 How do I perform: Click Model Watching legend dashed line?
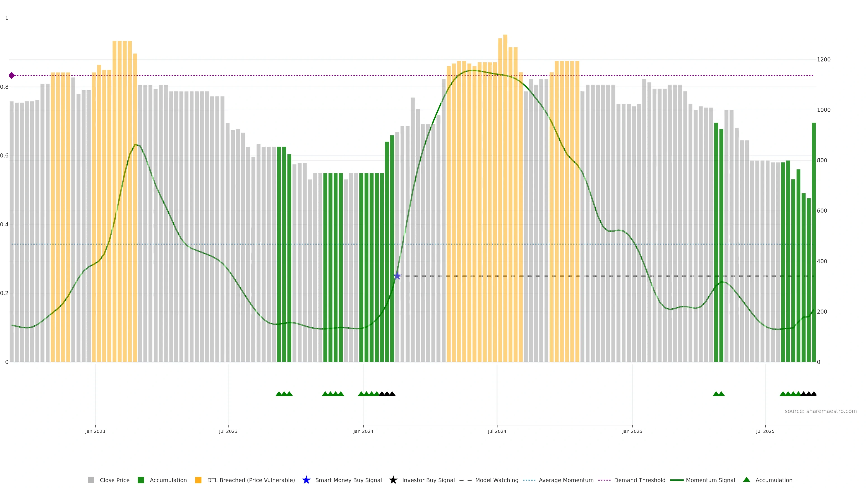pos(465,480)
